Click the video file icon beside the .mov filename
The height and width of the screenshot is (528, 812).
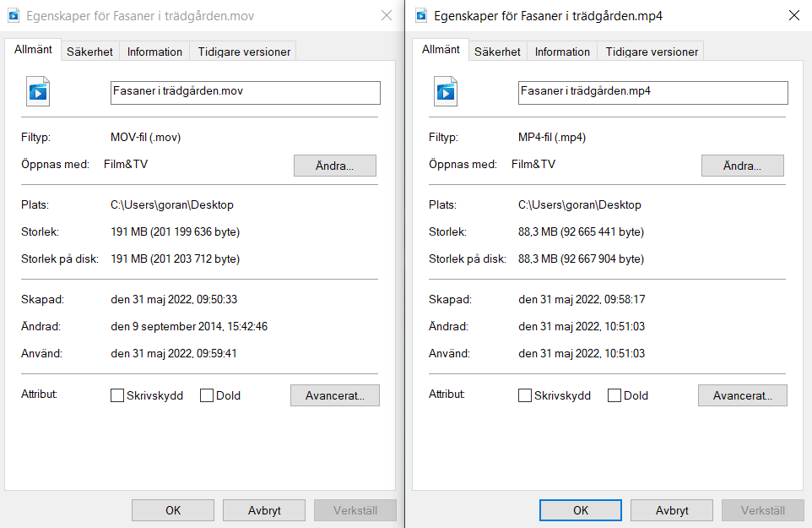coord(37,91)
